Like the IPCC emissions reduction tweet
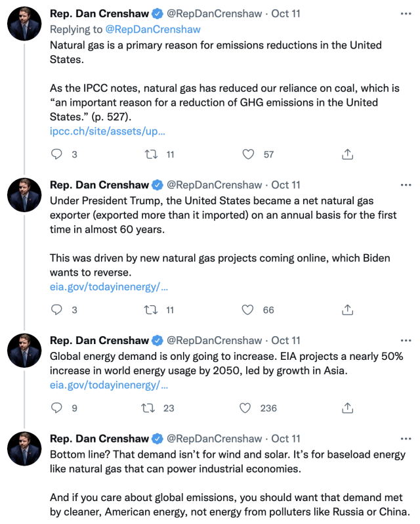Screen dimensions: 420x524 tap(249, 154)
